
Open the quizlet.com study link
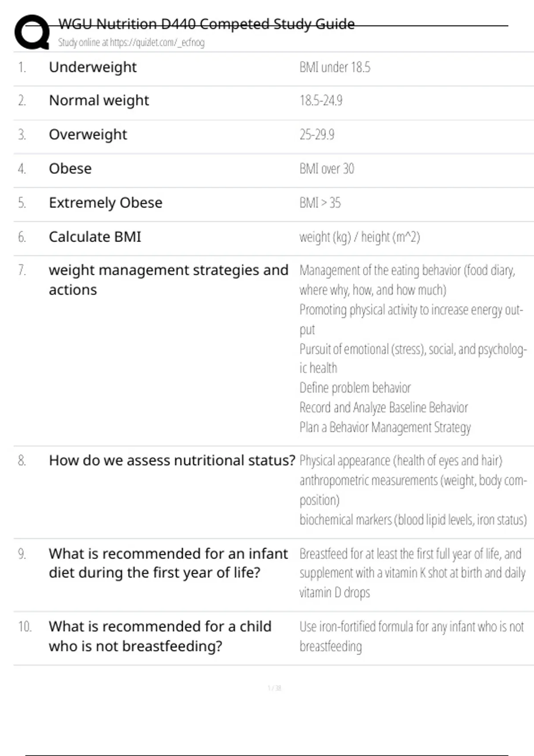(131, 43)
